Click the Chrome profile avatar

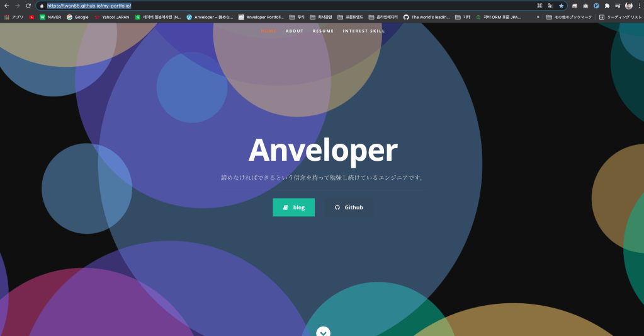pyautogui.click(x=628, y=6)
